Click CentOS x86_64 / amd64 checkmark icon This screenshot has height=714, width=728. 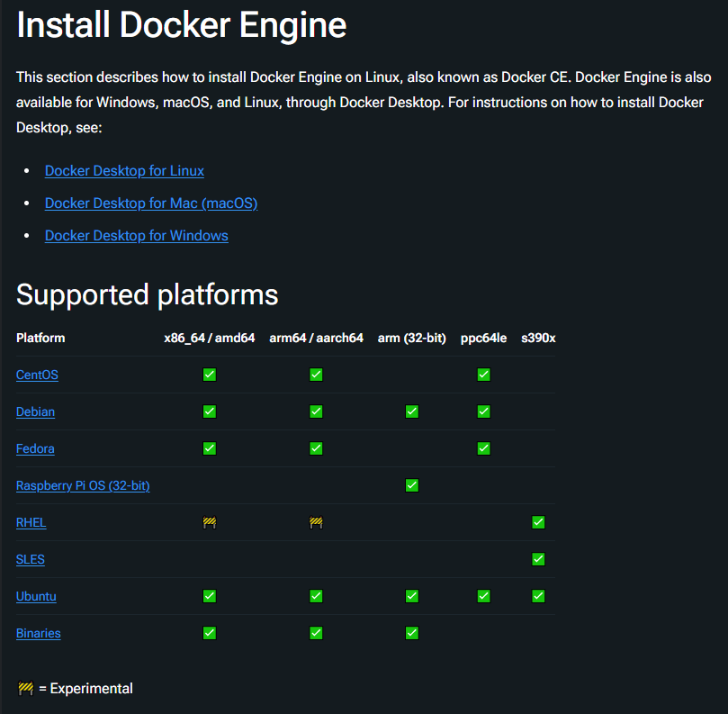point(210,375)
